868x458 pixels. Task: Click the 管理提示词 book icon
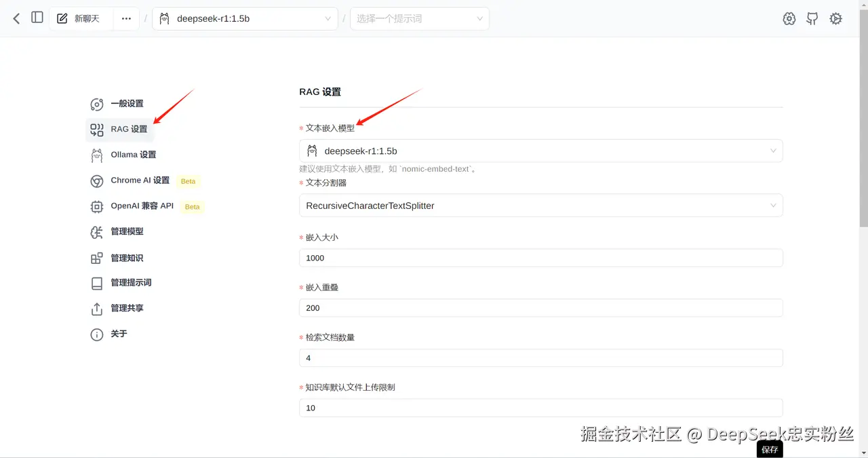pos(97,283)
